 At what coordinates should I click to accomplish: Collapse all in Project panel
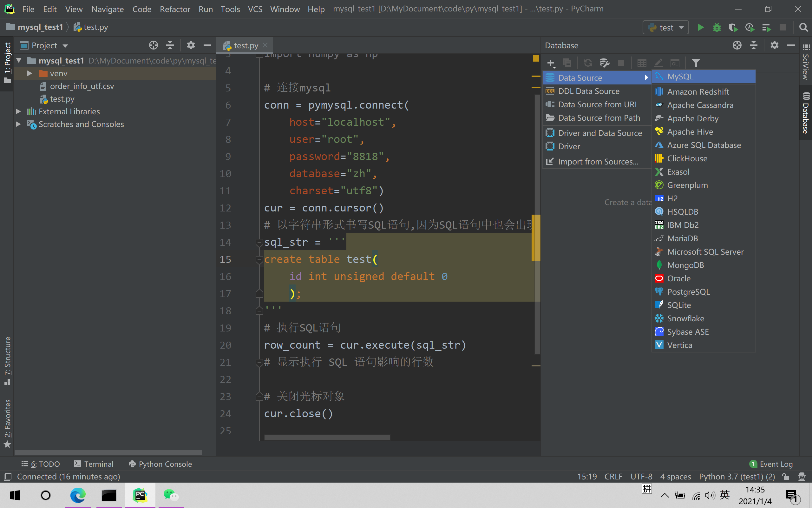coord(170,45)
